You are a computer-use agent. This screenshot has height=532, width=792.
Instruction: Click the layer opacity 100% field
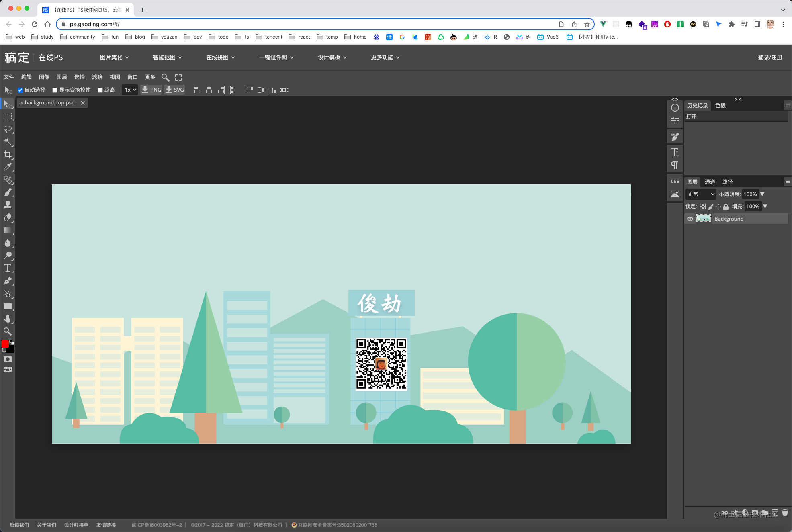750,194
